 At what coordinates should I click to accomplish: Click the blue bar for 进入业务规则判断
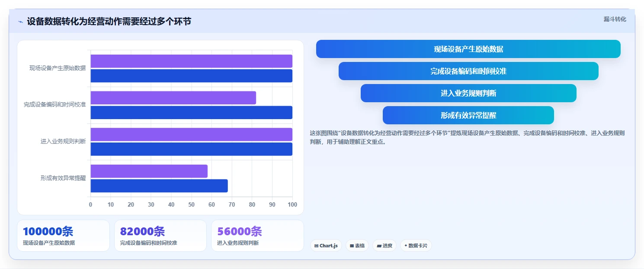(192, 149)
